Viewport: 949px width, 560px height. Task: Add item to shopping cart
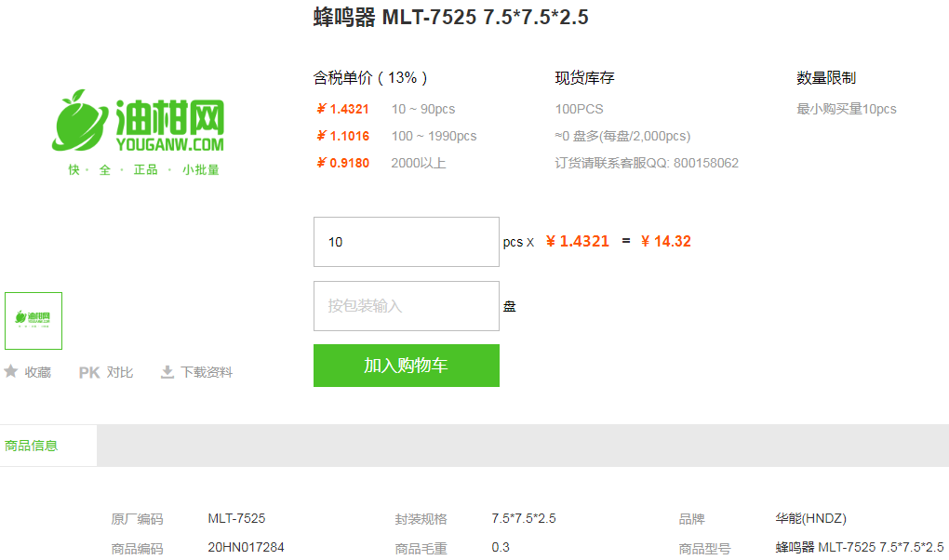tap(406, 366)
